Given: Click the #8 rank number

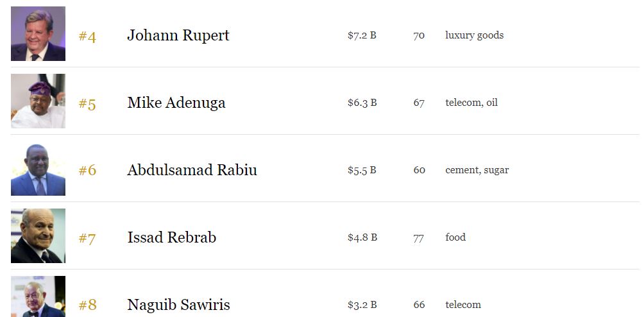Looking at the screenshot, I should pos(87,305).
